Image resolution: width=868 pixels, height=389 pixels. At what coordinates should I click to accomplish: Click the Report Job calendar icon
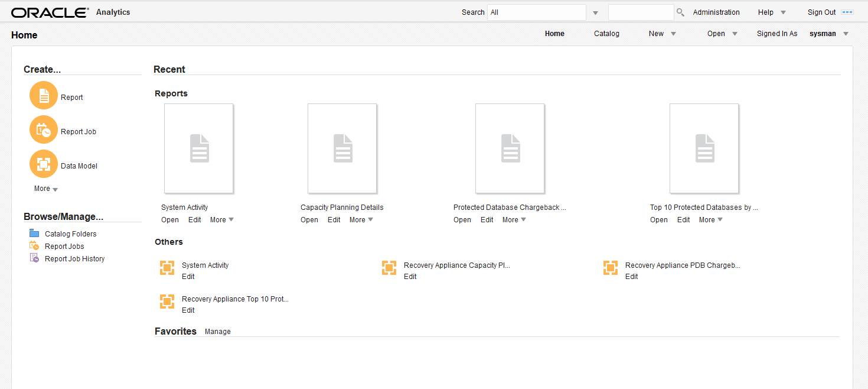click(x=44, y=130)
